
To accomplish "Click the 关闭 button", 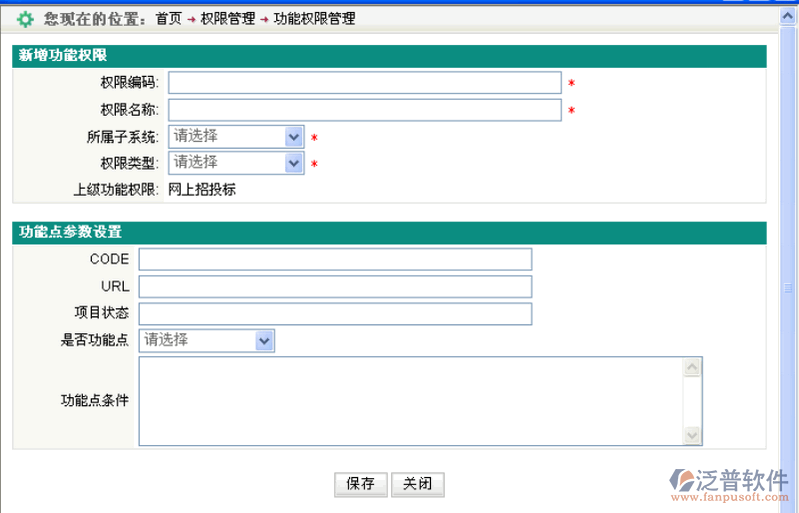I will click(x=418, y=484).
